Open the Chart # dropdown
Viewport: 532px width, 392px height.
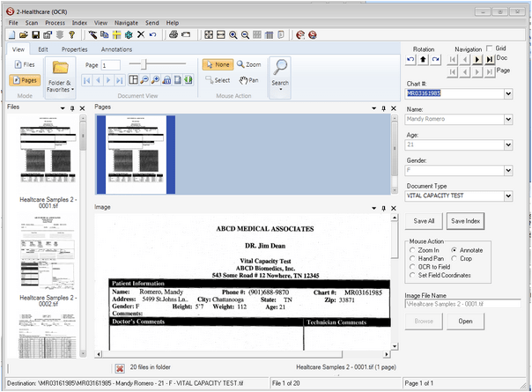tap(508, 93)
